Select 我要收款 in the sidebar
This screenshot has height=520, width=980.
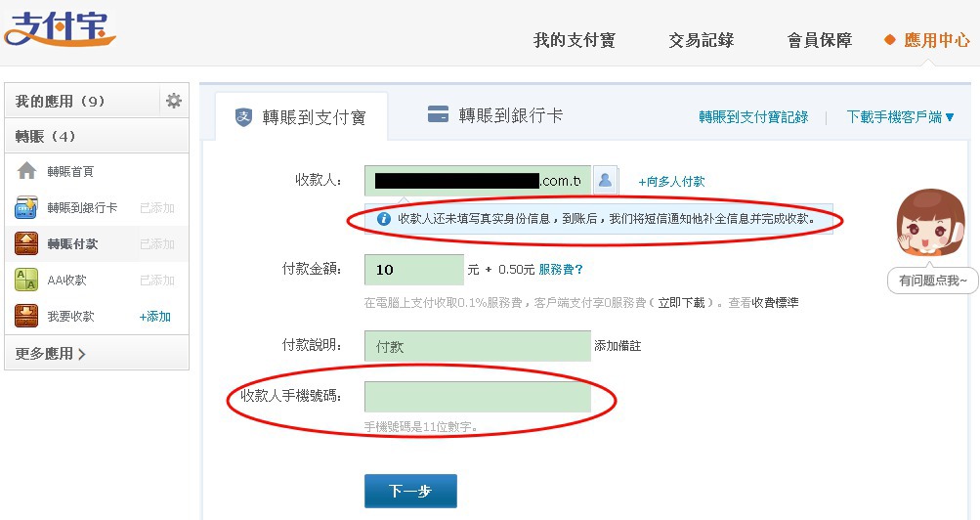point(97,317)
